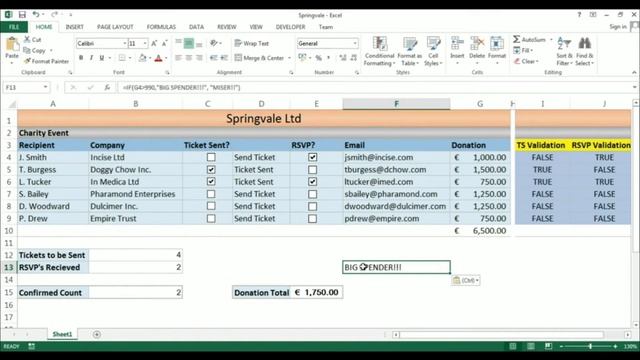
Task: Toggle Underline formatting
Action: pos(102,58)
